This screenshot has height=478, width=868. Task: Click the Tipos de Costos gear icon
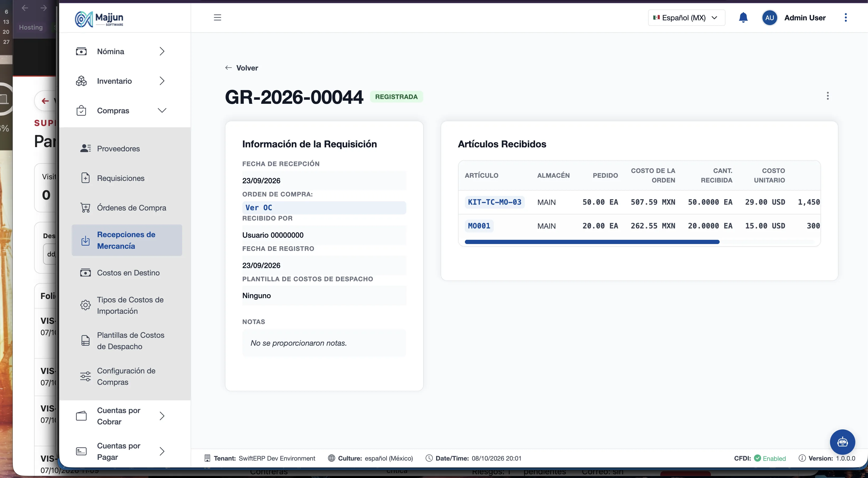85,305
